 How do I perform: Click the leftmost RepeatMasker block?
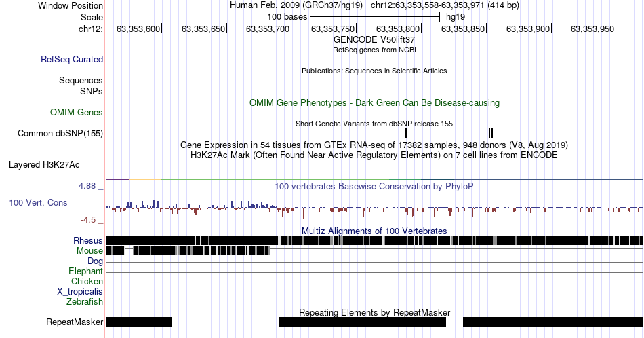pyautogui.click(x=139, y=322)
